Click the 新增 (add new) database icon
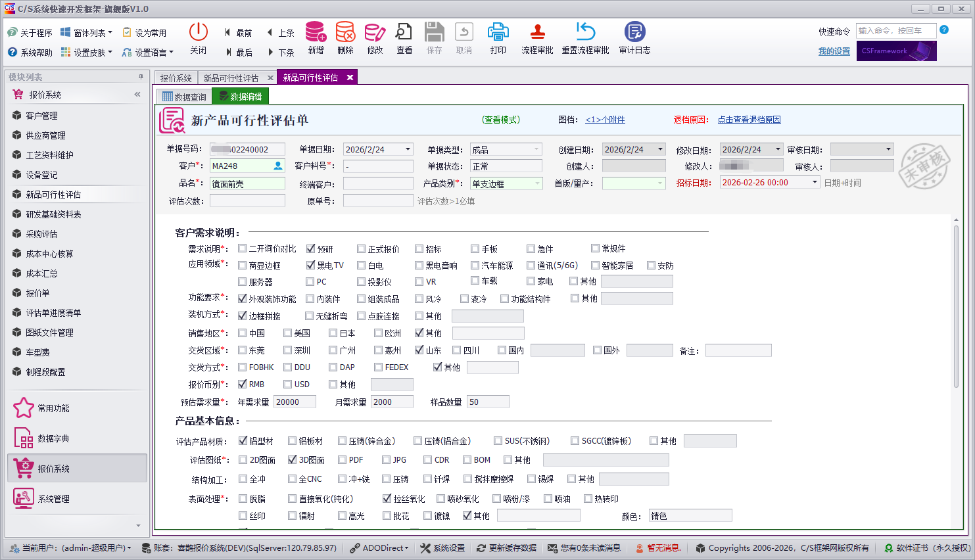Screen dimensions: 975x560 point(316,32)
